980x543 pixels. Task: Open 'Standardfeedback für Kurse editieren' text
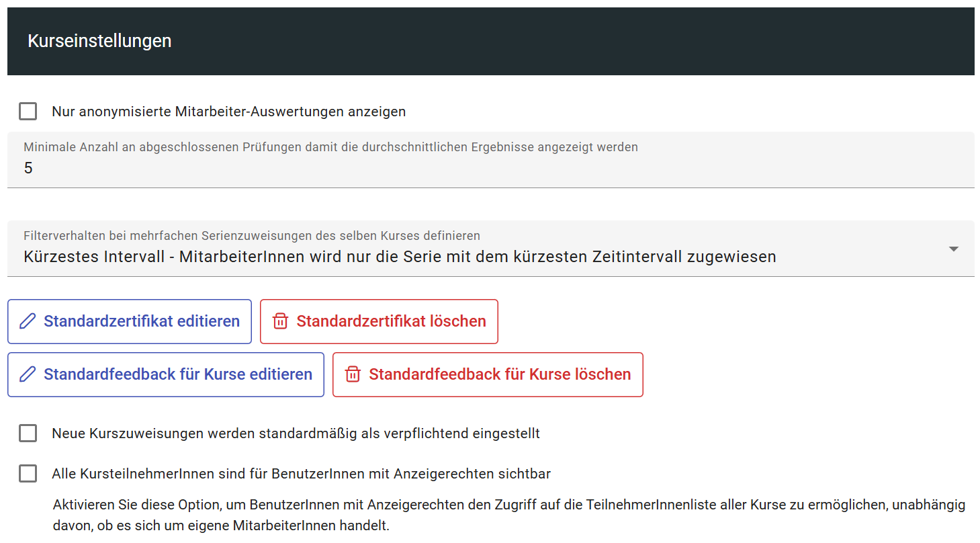point(178,374)
